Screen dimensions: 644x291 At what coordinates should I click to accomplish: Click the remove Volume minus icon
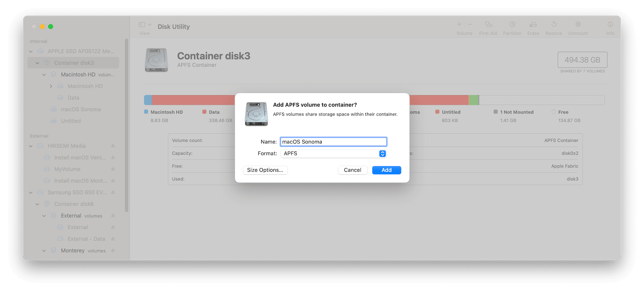click(x=470, y=24)
